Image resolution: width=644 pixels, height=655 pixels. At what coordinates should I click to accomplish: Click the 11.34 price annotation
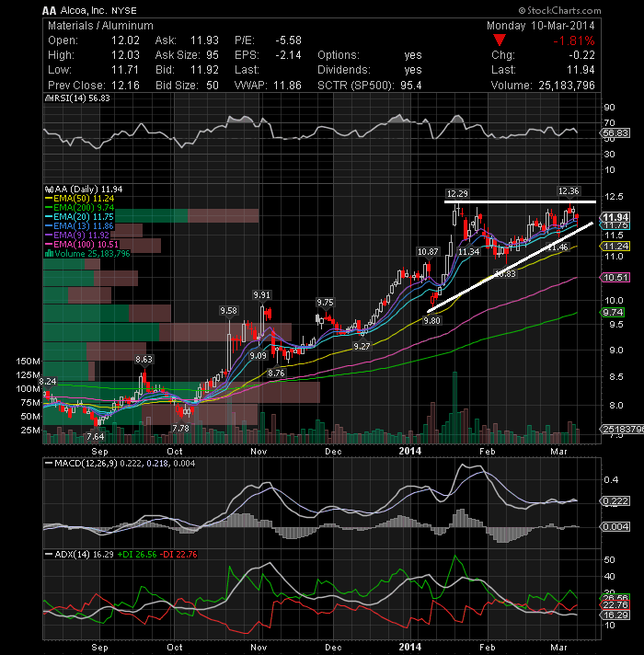point(468,251)
